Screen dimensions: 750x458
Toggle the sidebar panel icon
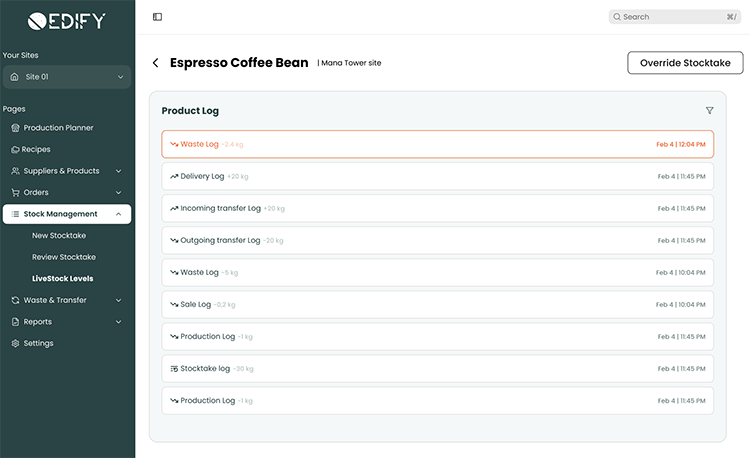tap(157, 17)
